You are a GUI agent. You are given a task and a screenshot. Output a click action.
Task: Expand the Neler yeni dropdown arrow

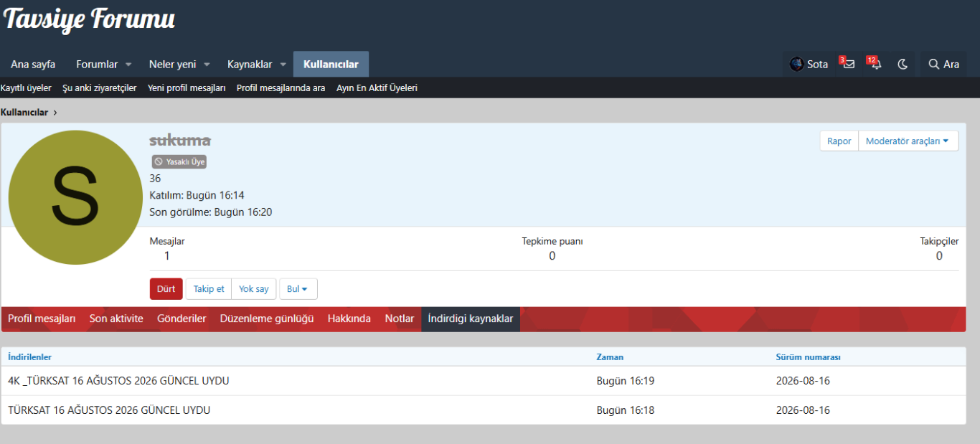click(207, 64)
